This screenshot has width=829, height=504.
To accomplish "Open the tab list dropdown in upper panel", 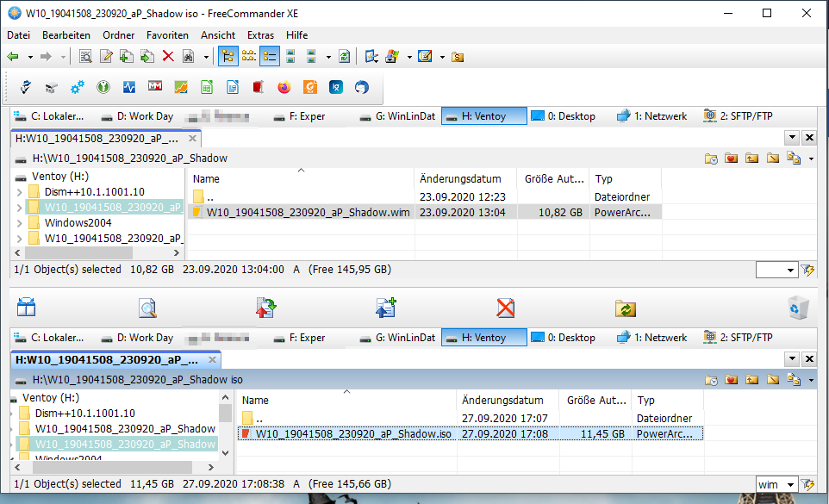I will point(792,138).
